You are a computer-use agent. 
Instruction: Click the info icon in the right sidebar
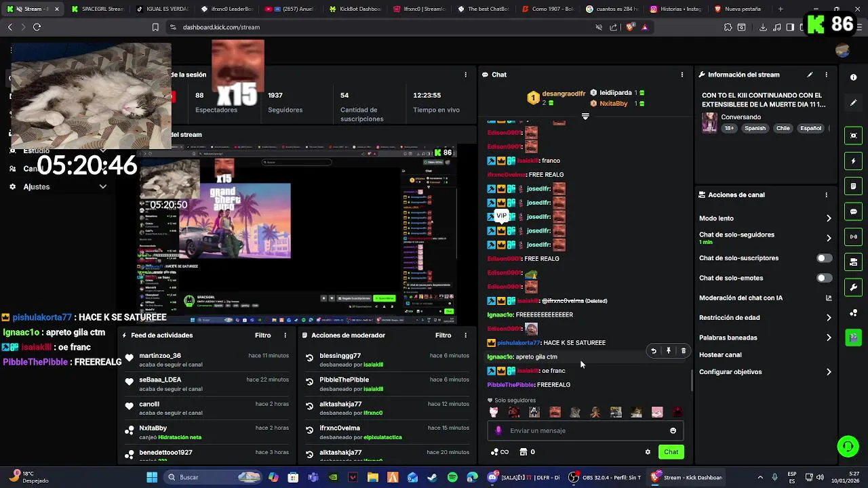pos(853,77)
